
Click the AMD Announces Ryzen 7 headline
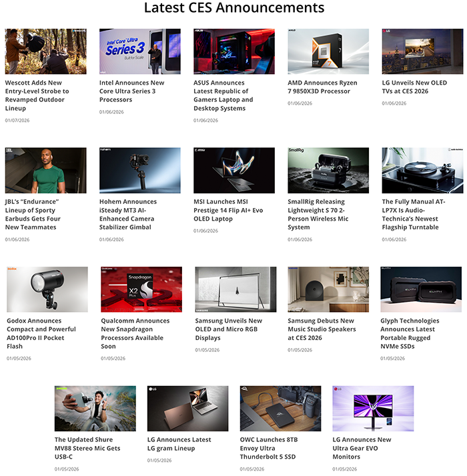click(322, 87)
